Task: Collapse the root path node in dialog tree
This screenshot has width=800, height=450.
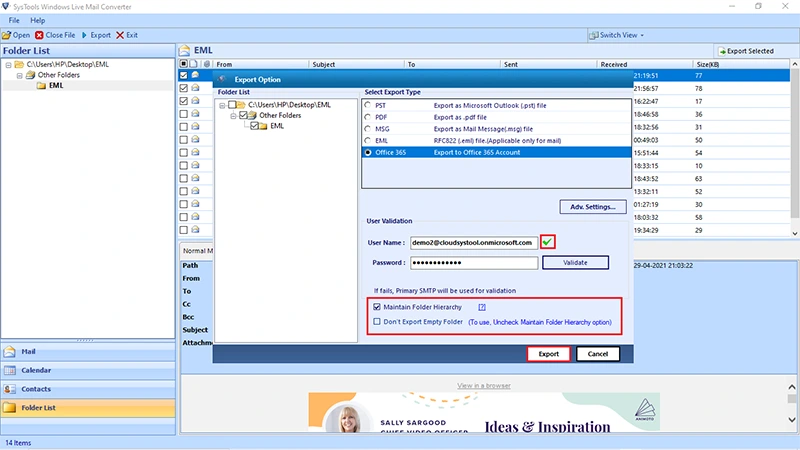Action: coord(222,105)
